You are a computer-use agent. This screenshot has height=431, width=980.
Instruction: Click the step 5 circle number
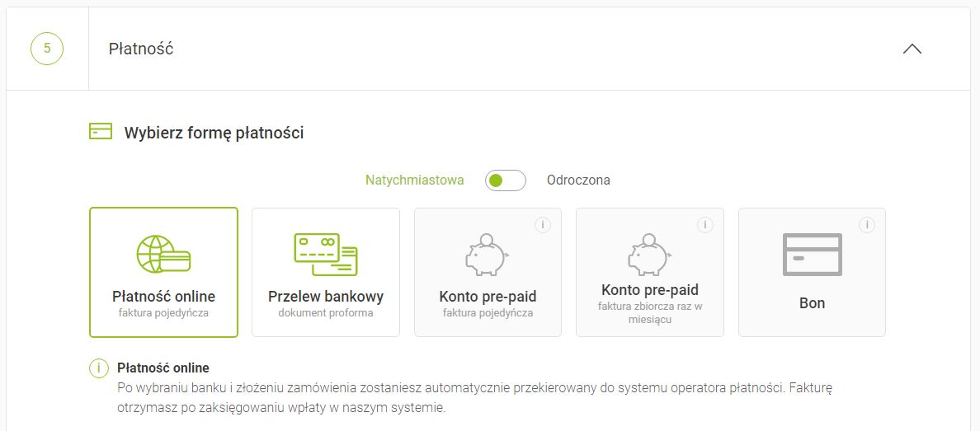click(47, 49)
